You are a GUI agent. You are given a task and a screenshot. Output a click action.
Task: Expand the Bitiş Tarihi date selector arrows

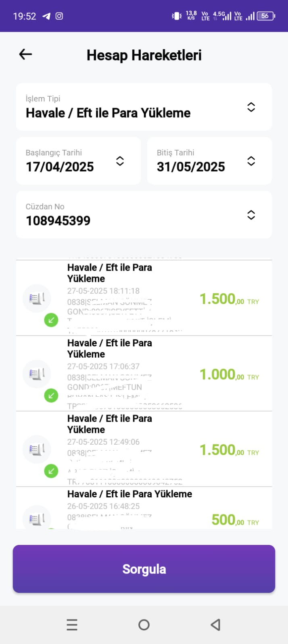251,161
